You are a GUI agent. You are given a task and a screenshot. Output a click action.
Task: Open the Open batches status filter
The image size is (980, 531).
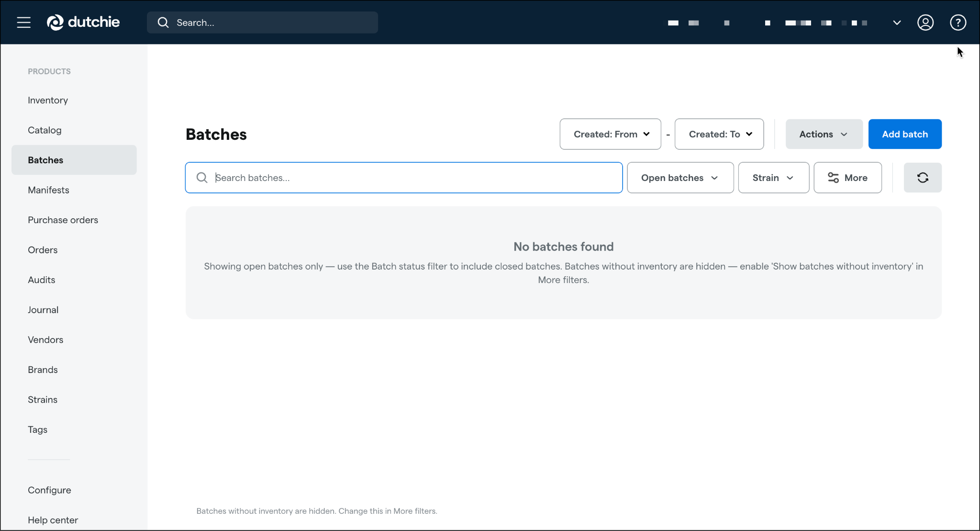(680, 178)
